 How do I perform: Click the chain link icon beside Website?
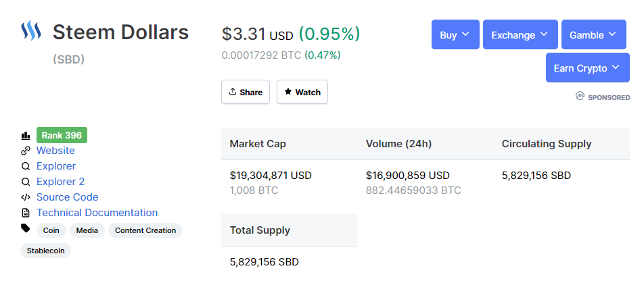coord(26,151)
